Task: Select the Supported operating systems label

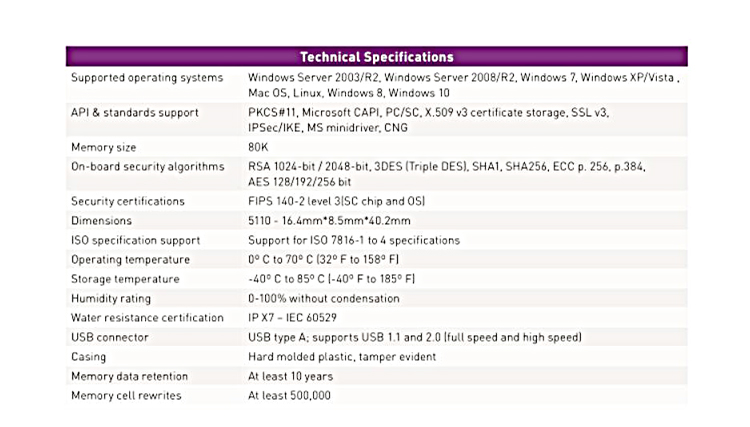Action: 147,77
